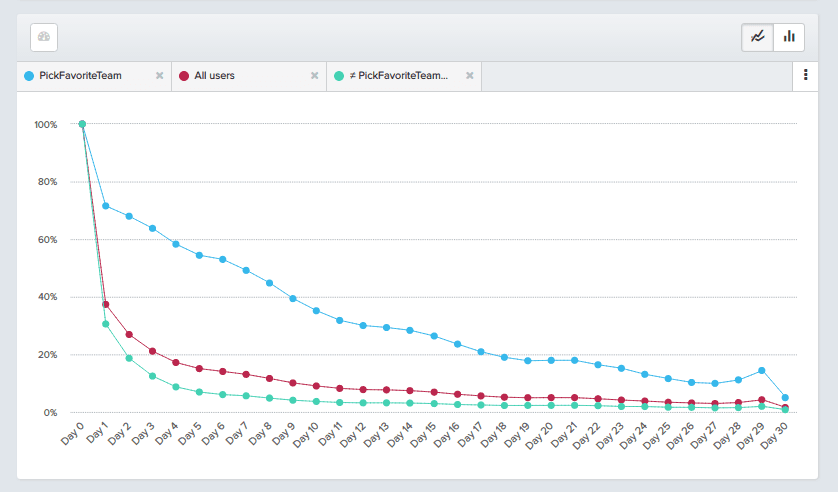
Task: Switch to line chart view
Action: pos(758,37)
